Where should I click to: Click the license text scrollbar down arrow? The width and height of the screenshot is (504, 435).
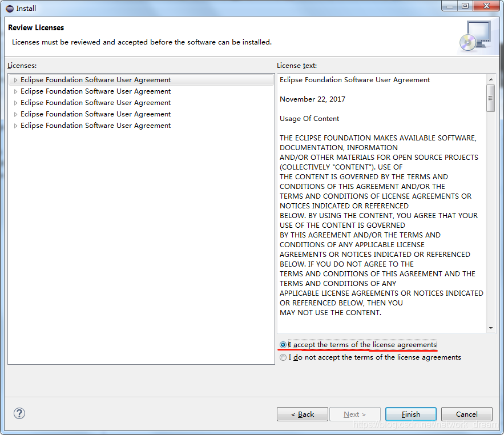pyautogui.click(x=491, y=328)
